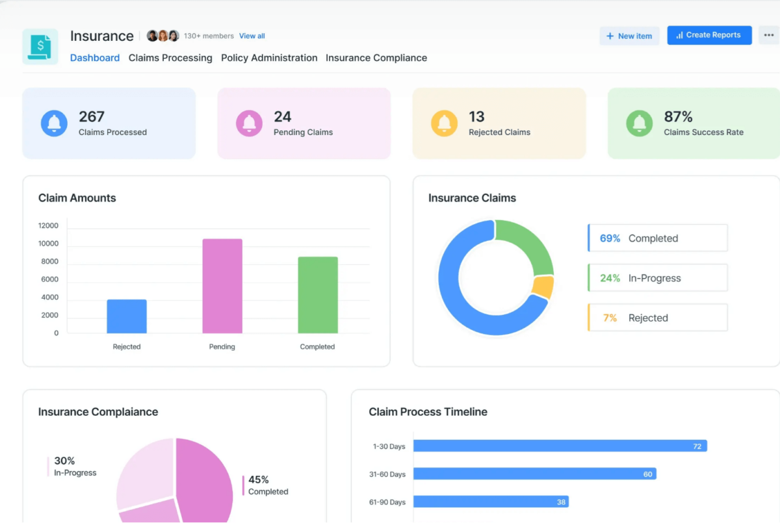The height and width of the screenshot is (532, 780).
Task: Click the bar-chart icon in Create Reports button
Action: [679, 35]
